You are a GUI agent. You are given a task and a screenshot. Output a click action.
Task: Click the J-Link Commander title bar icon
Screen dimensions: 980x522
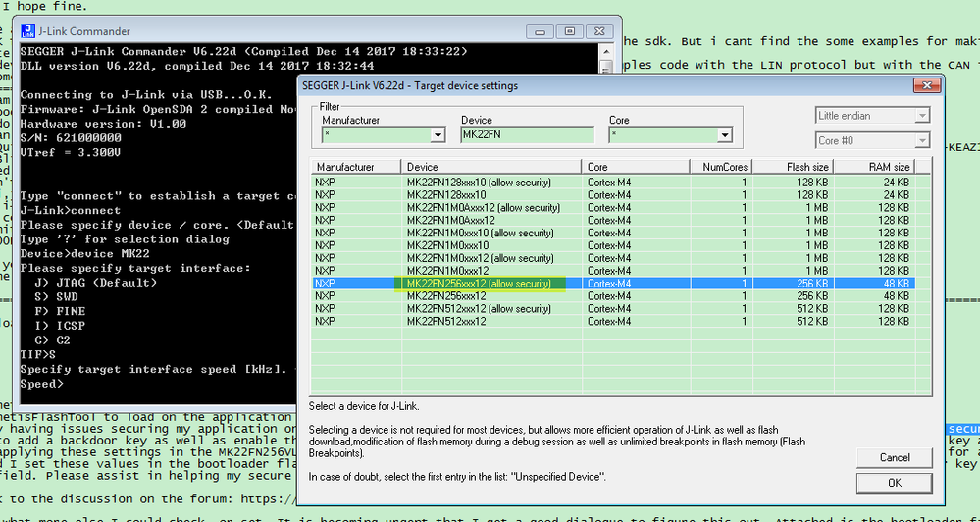point(27,31)
